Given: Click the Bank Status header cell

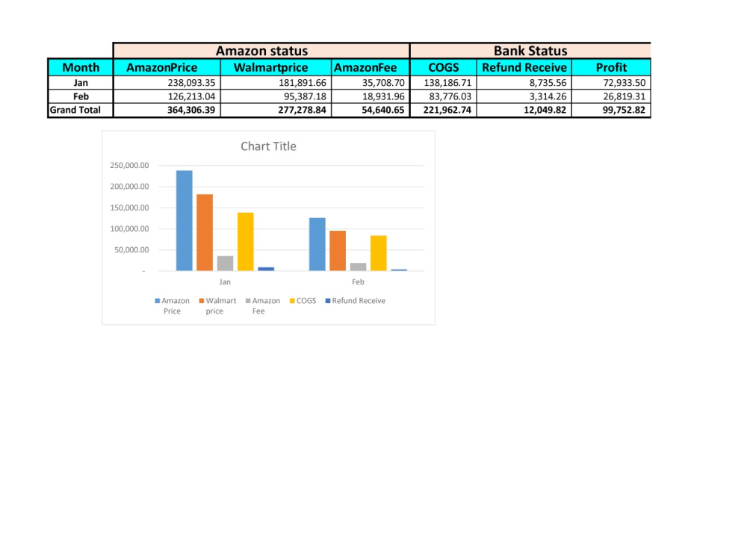Looking at the screenshot, I should pos(530,51).
